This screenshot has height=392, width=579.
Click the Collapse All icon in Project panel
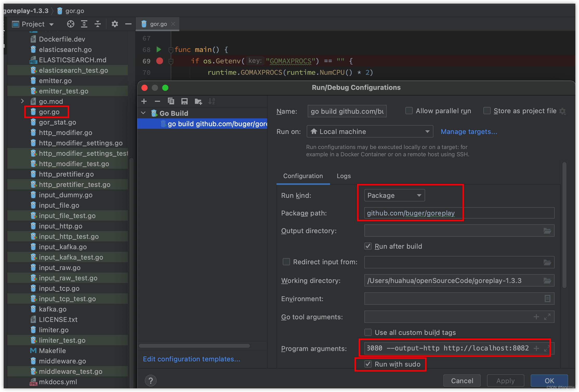tap(97, 24)
